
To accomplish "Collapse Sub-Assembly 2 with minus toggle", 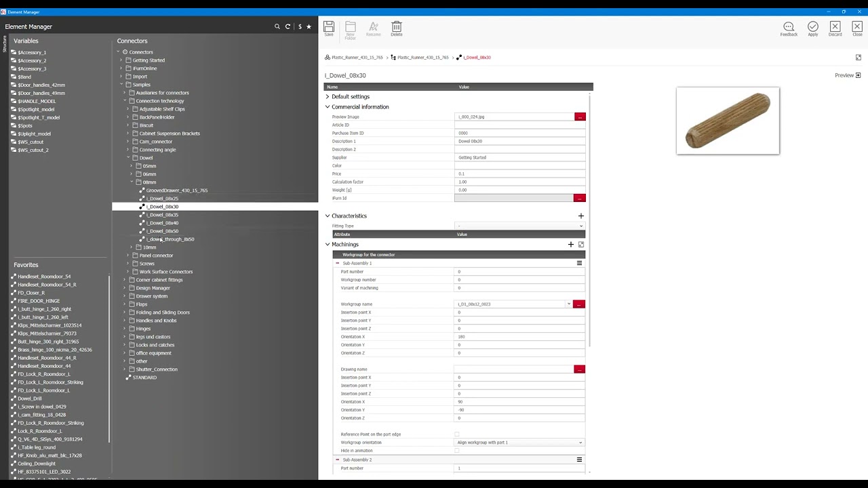I will (x=337, y=460).
